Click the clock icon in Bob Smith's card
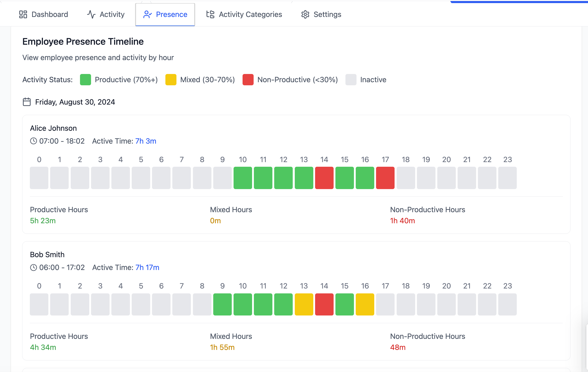This screenshot has height=372, width=588. [33, 267]
